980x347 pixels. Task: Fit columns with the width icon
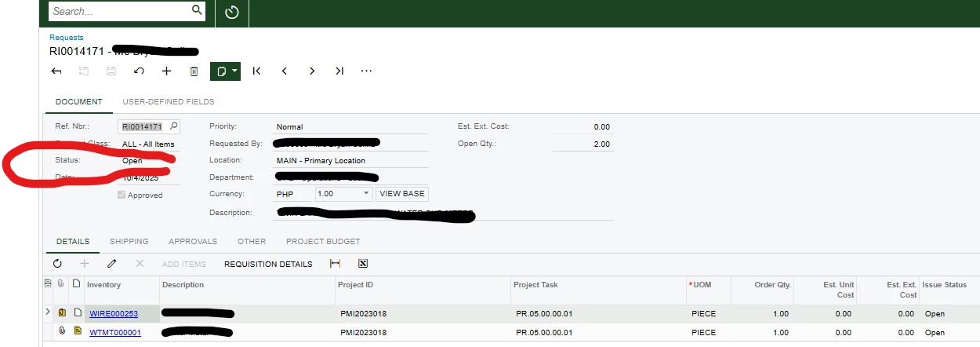click(x=336, y=264)
